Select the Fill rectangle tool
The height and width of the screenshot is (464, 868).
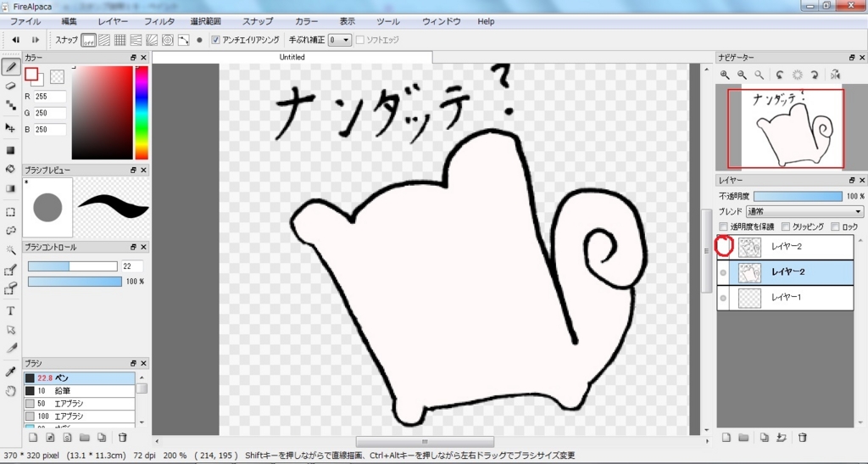click(x=10, y=151)
